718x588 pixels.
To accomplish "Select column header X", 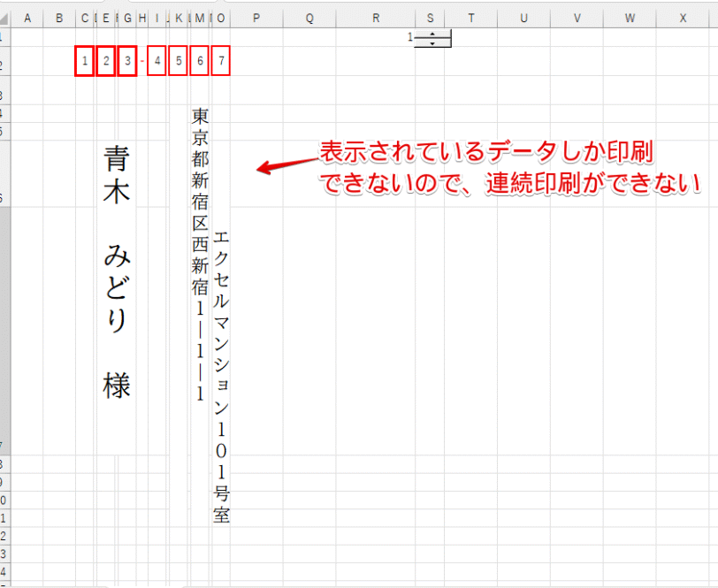I will click(683, 16).
